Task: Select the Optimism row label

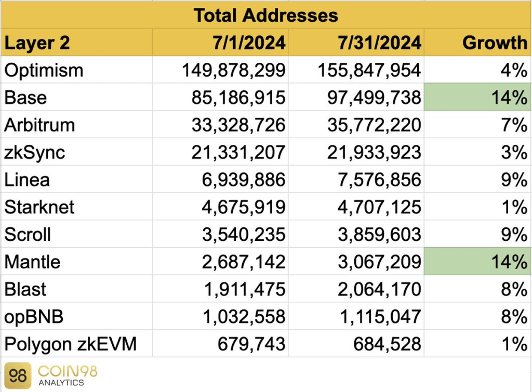Action: pyautogui.click(x=44, y=70)
